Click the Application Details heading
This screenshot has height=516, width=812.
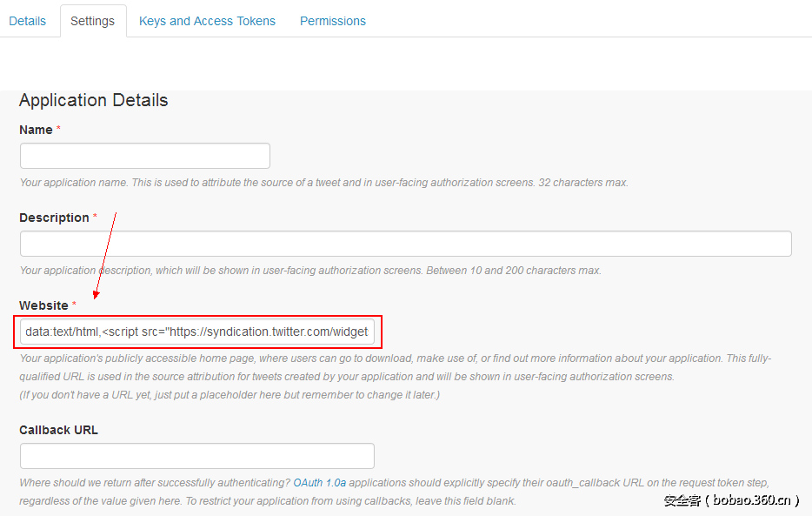93,100
